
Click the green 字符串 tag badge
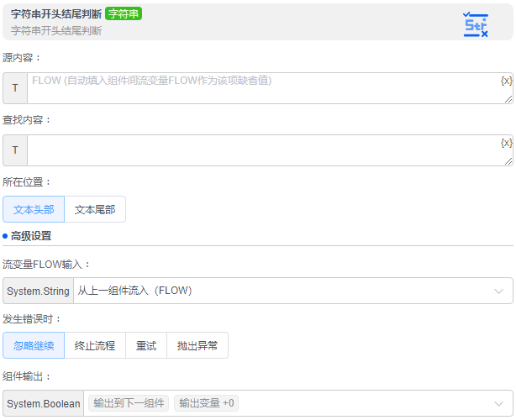tap(124, 13)
